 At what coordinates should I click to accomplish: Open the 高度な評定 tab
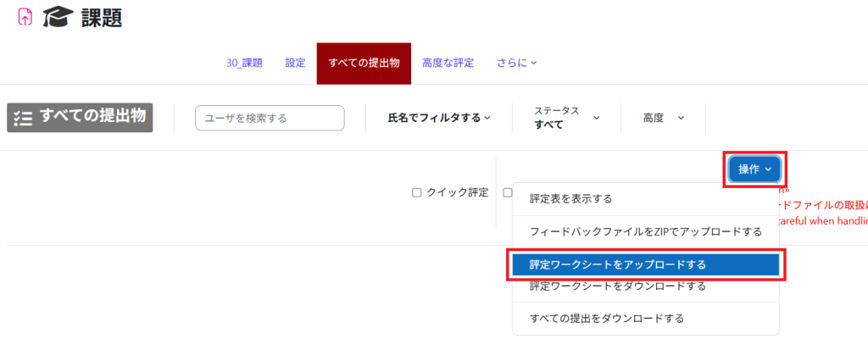(x=448, y=64)
